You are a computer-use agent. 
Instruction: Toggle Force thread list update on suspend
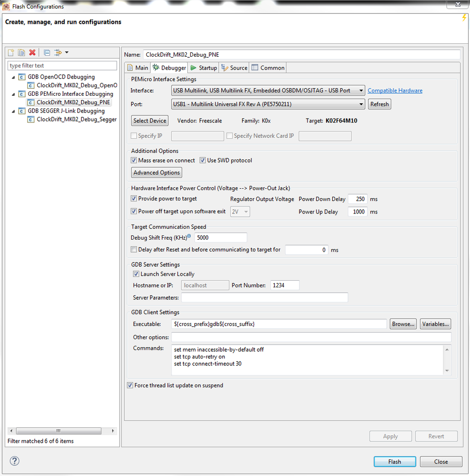[130, 385]
